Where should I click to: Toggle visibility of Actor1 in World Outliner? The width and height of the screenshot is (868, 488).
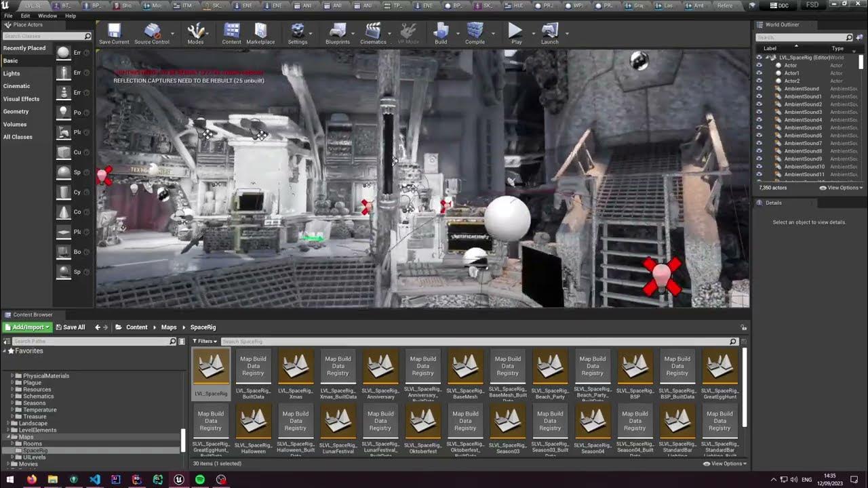[x=759, y=73]
